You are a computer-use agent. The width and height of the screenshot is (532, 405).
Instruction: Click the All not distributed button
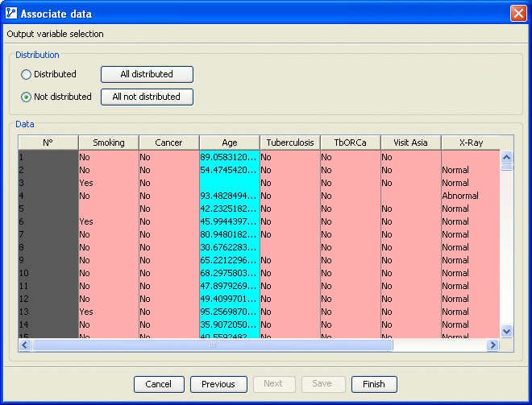(147, 97)
